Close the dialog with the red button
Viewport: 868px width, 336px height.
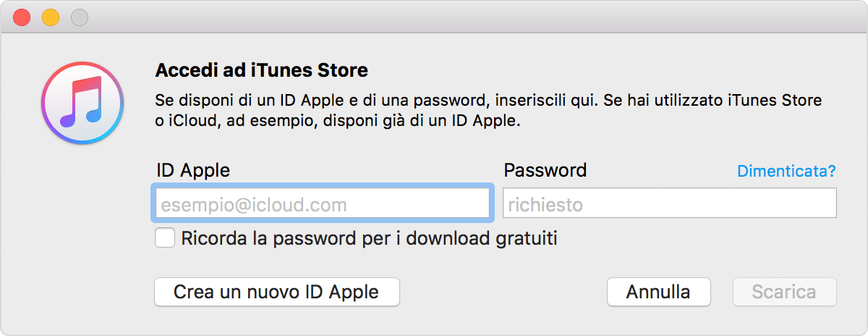point(22,17)
